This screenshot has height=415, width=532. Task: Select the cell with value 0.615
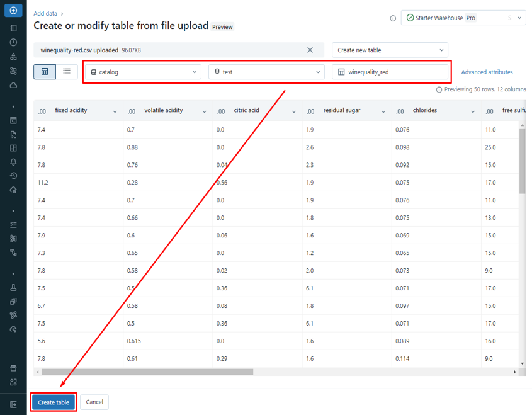(168, 341)
